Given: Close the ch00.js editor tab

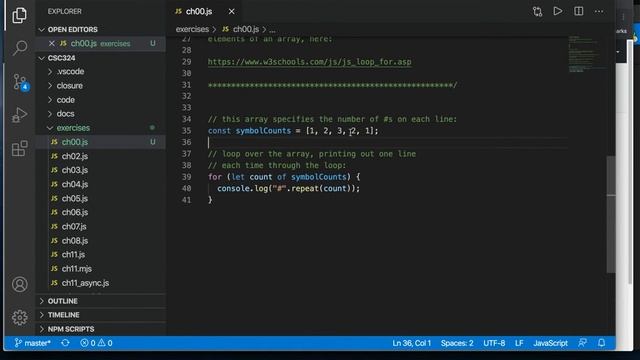Looking at the screenshot, I should [231, 12].
